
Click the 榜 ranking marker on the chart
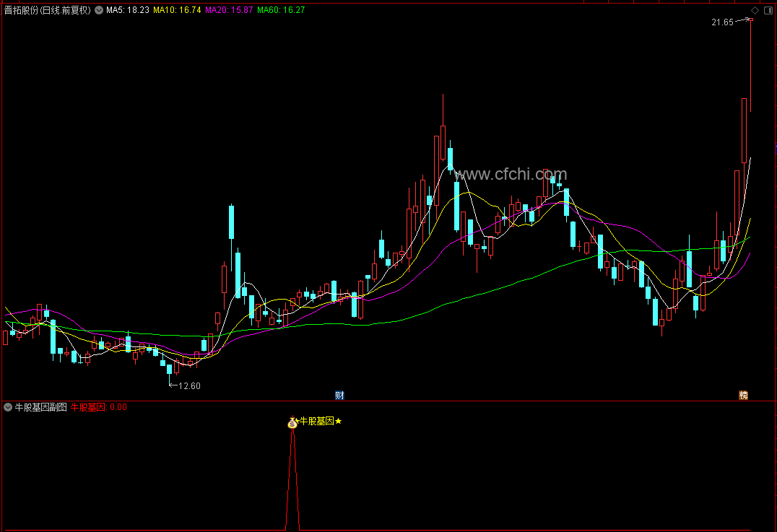[x=743, y=395]
